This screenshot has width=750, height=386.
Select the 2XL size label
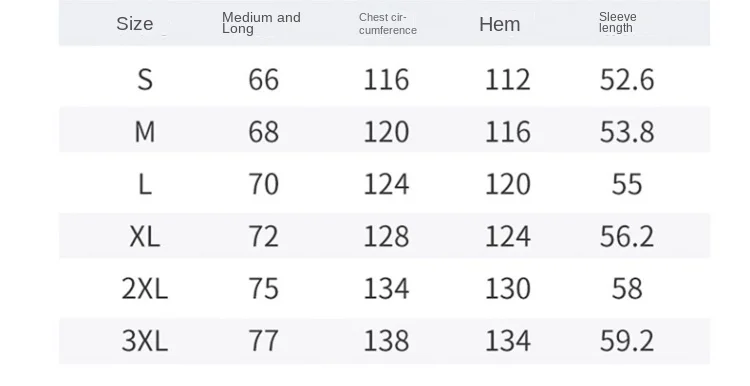(145, 288)
